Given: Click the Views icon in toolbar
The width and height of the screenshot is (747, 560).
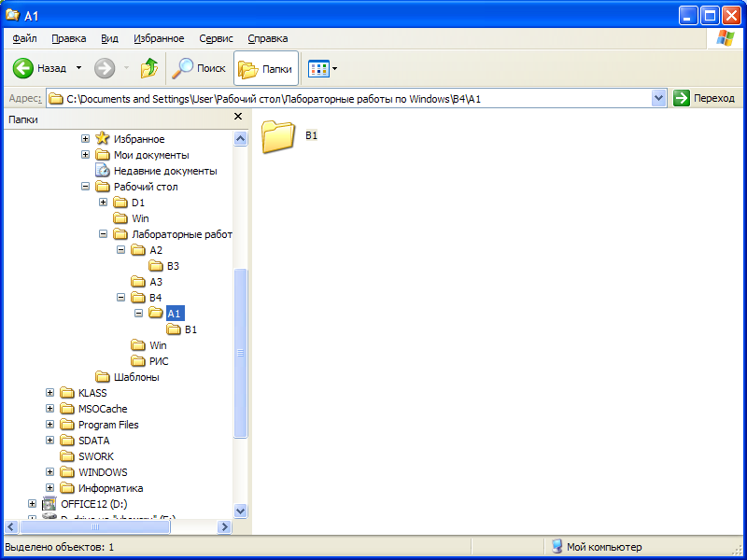Looking at the screenshot, I should click(318, 68).
